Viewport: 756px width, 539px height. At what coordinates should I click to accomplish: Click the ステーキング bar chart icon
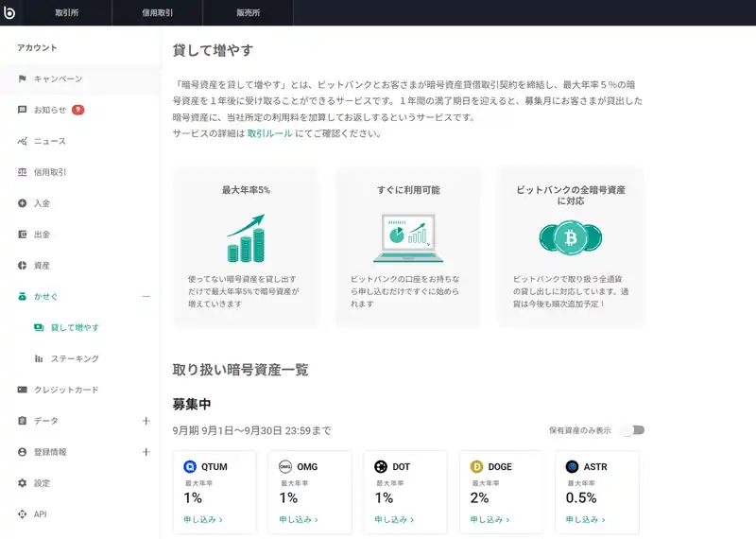tap(39, 358)
